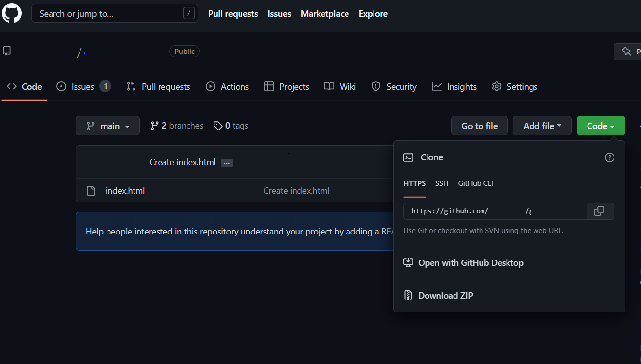Go to the Actions tab
Image resolution: width=641 pixels, height=364 pixels.
click(x=227, y=87)
